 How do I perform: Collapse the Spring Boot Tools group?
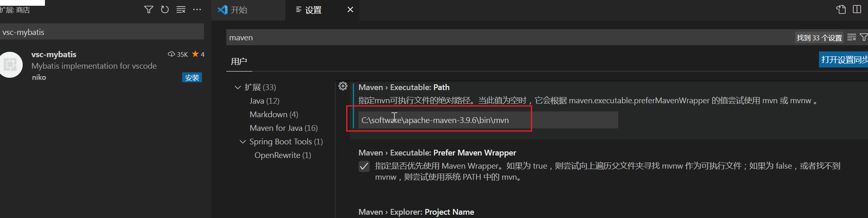[243, 141]
